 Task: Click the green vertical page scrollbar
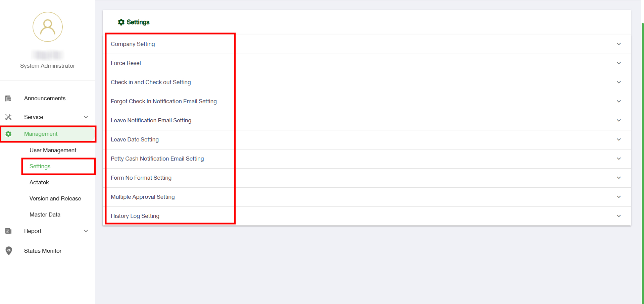tap(642, 161)
